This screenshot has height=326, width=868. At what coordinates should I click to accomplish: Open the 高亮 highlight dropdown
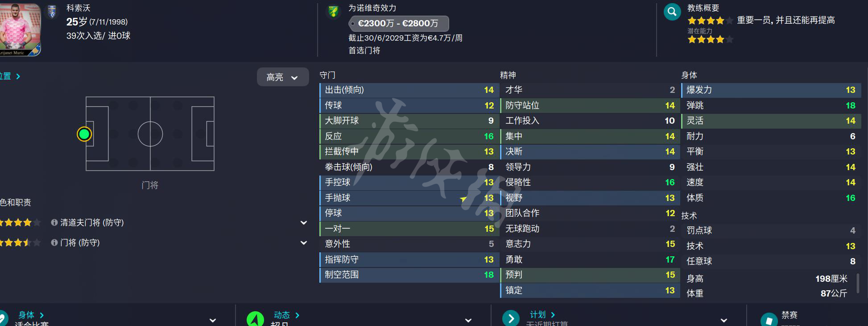click(283, 77)
